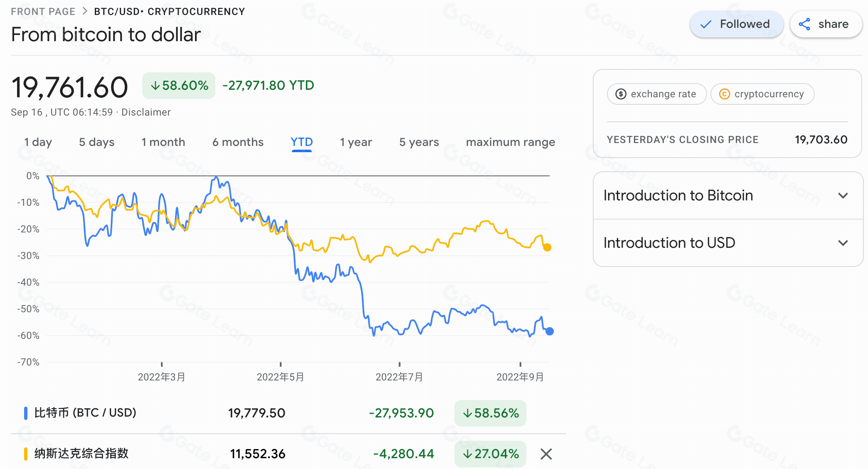Click the 2022年7月 axis label
The height and width of the screenshot is (469, 868).
click(x=399, y=377)
